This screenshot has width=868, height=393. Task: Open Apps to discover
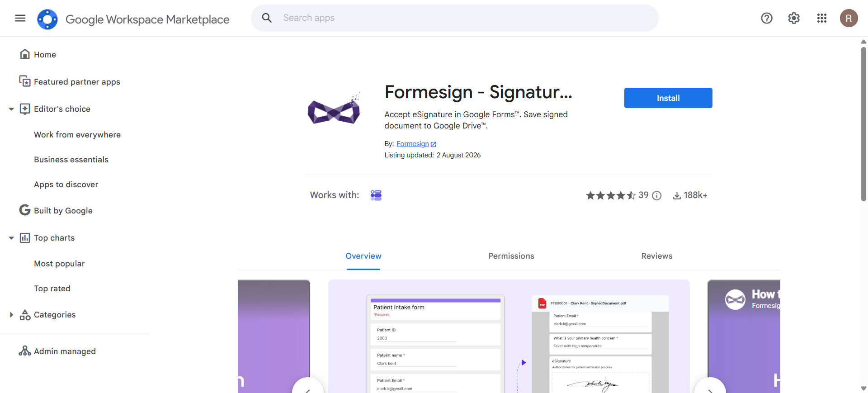click(x=66, y=185)
